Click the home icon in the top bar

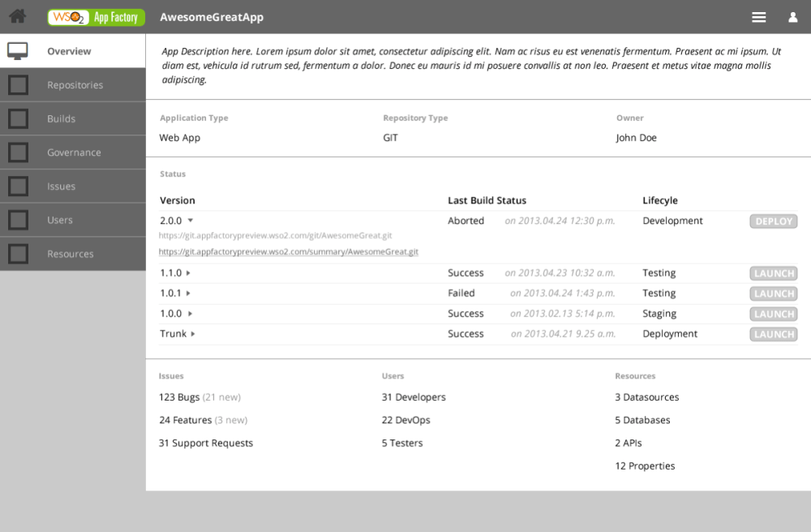coord(17,16)
